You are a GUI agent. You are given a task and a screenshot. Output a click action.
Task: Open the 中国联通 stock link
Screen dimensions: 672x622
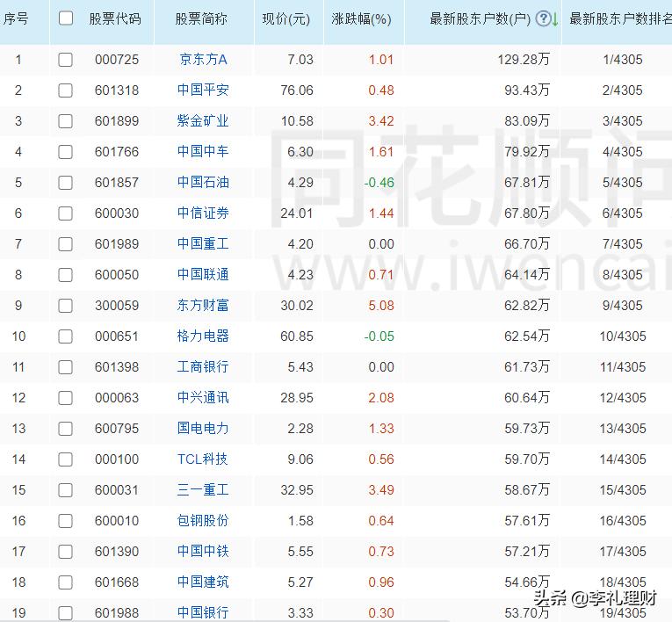[x=203, y=274]
